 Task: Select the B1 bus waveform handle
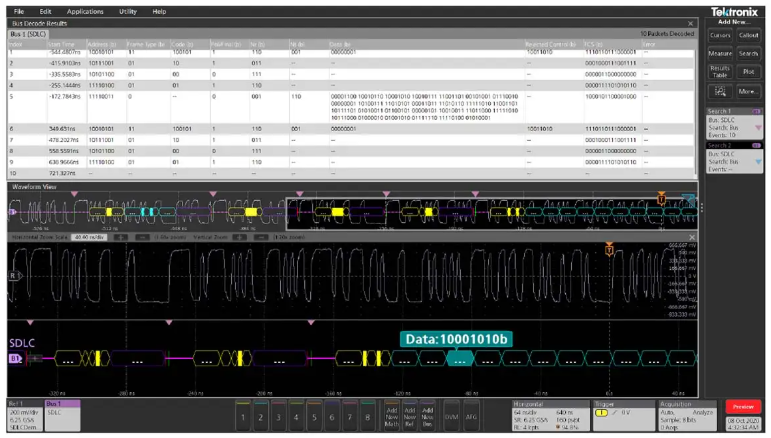[x=15, y=359]
